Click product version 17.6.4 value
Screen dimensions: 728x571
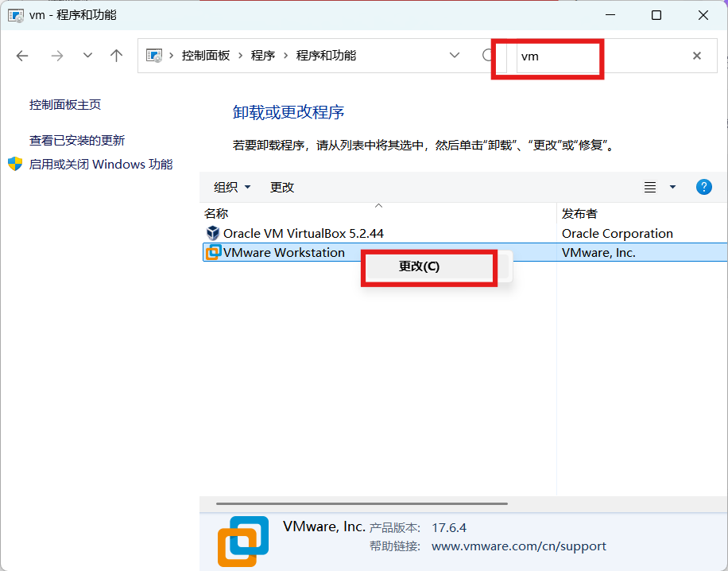click(449, 528)
